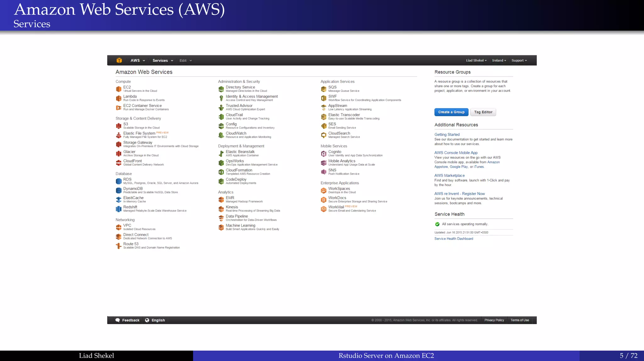The width and height of the screenshot is (644, 361).
Task: Click the Storage Gateway icon
Action: pos(119,144)
